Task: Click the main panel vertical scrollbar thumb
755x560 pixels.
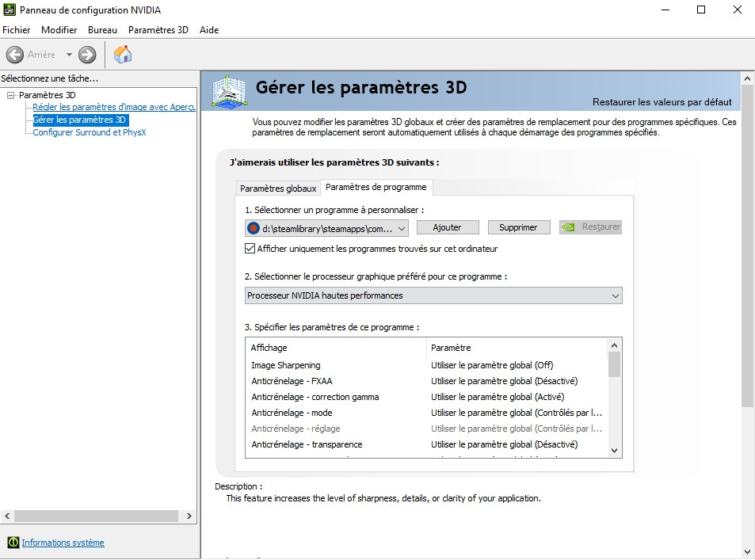Action: point(747,246)
